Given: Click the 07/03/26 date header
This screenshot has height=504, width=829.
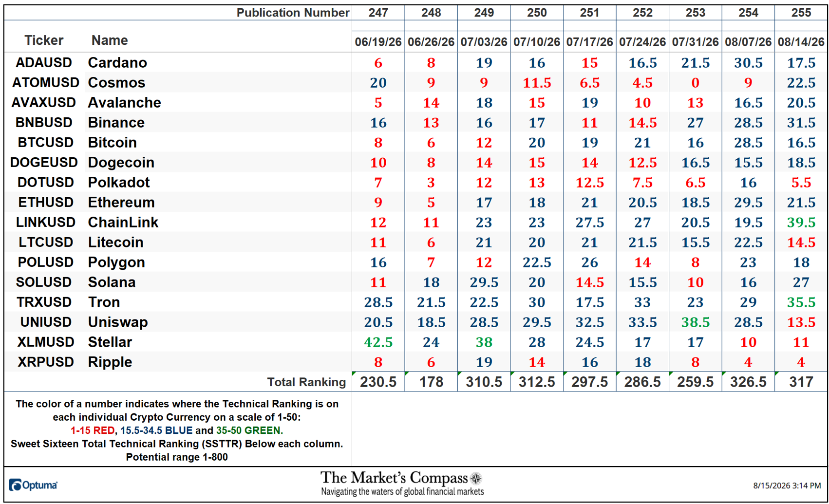Looking at the screenshot, I should coord(484,42).
